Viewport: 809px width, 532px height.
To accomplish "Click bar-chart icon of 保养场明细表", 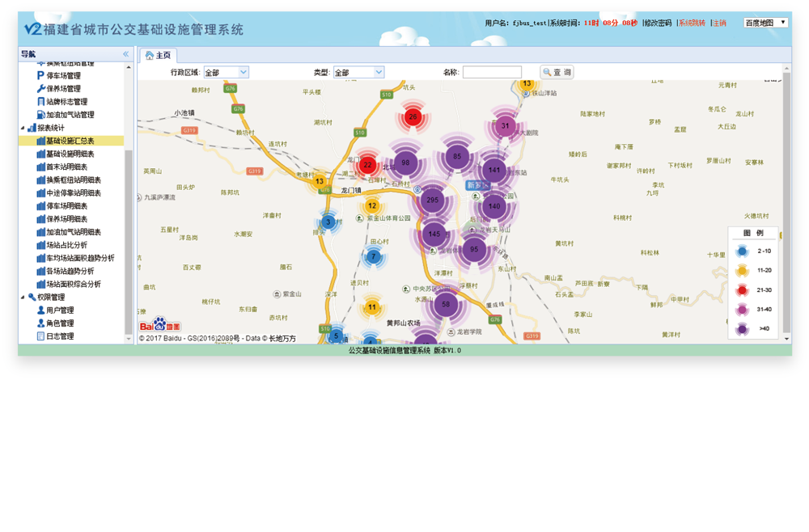I will click(40, 218).
